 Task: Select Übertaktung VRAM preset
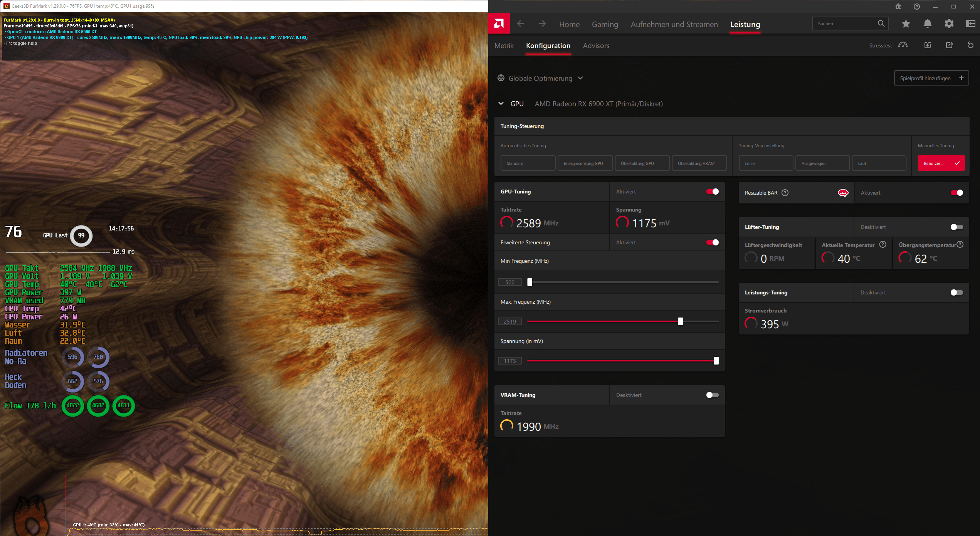pos(699,163)
